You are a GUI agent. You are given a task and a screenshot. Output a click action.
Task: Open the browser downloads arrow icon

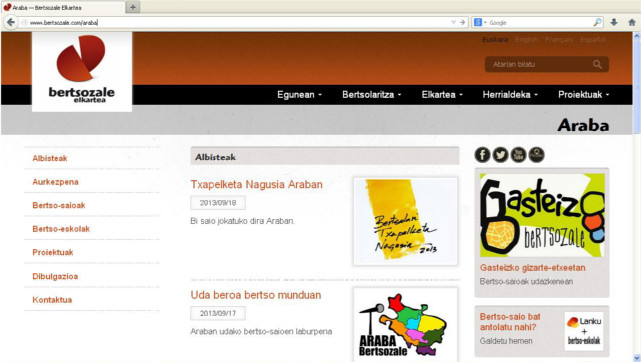(x=614, y=22)
